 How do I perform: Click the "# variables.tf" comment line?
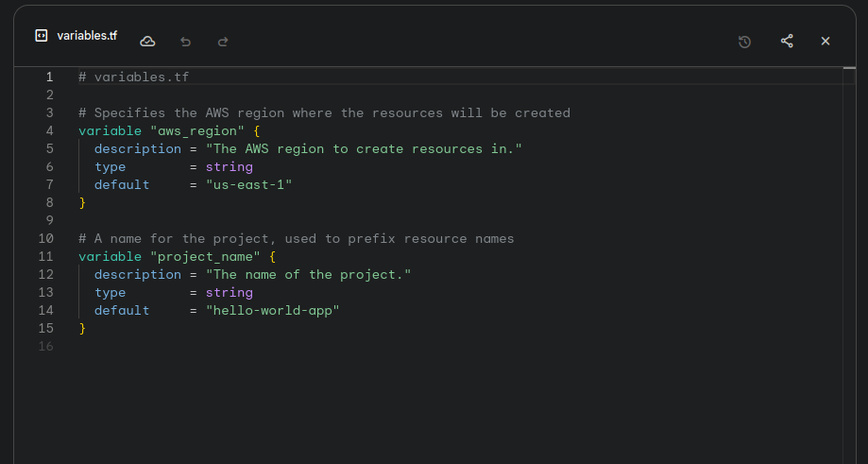pos(134,77)
